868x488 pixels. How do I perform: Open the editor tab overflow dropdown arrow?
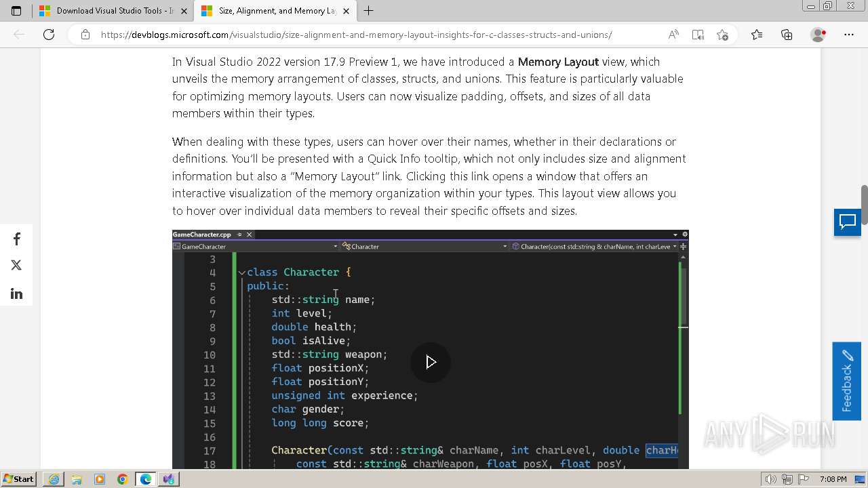click(675, 235)
